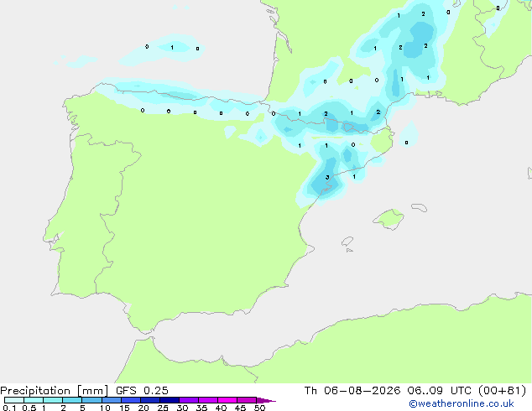Click the '06..09 UTC' time label
532x411 pixels.
(440, 391)
